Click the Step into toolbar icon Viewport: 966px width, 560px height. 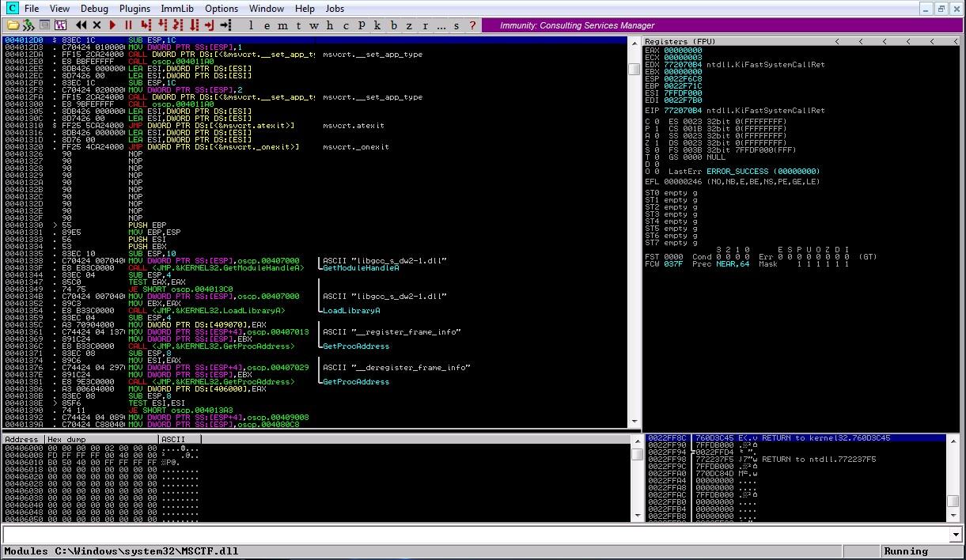click(x=146, y=25)
